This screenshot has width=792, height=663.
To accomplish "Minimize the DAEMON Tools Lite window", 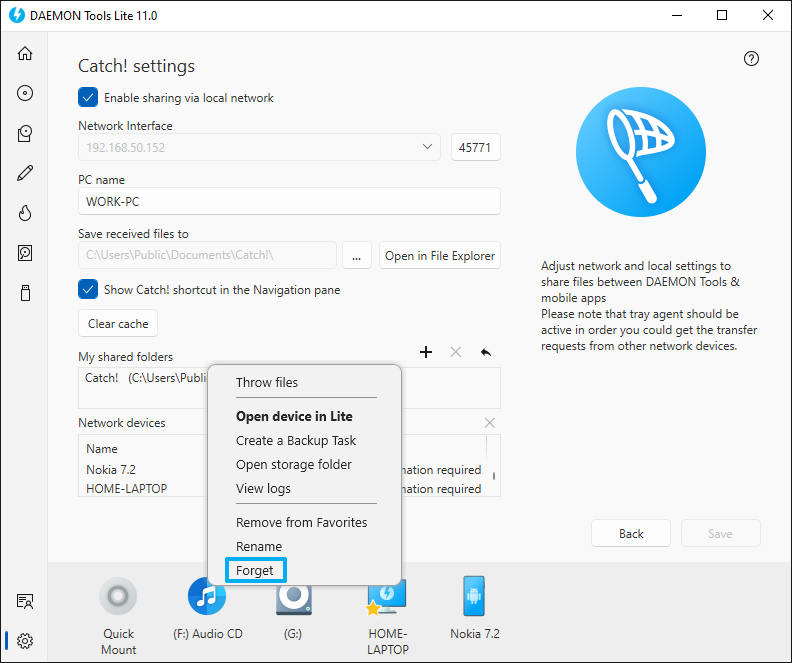I will [676, 15].
